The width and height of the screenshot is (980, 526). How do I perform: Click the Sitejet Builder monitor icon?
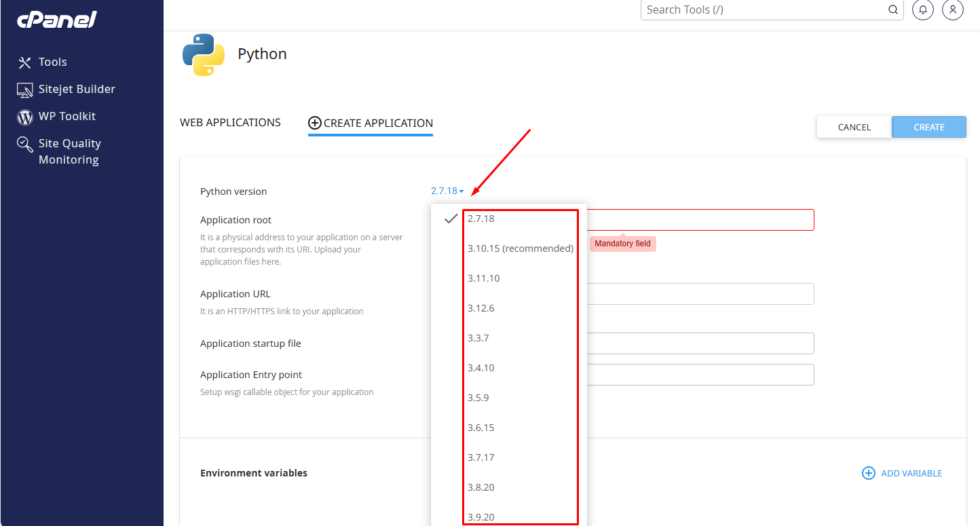[24, 89]
